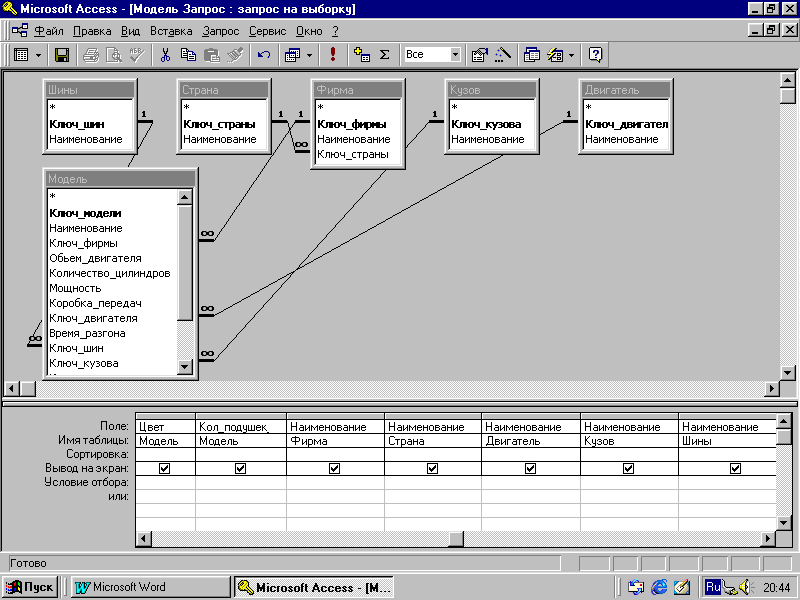Click the Cut scissors icon

tap(166, 55)
